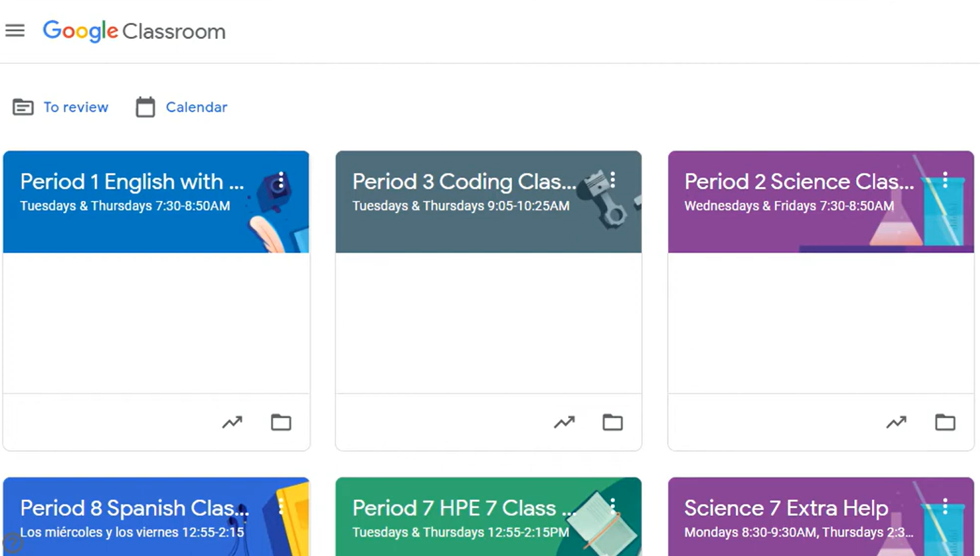Open Period 1 English class title
Image resolution: width=980 pixels, height=556 pixels.
(132, 181)
